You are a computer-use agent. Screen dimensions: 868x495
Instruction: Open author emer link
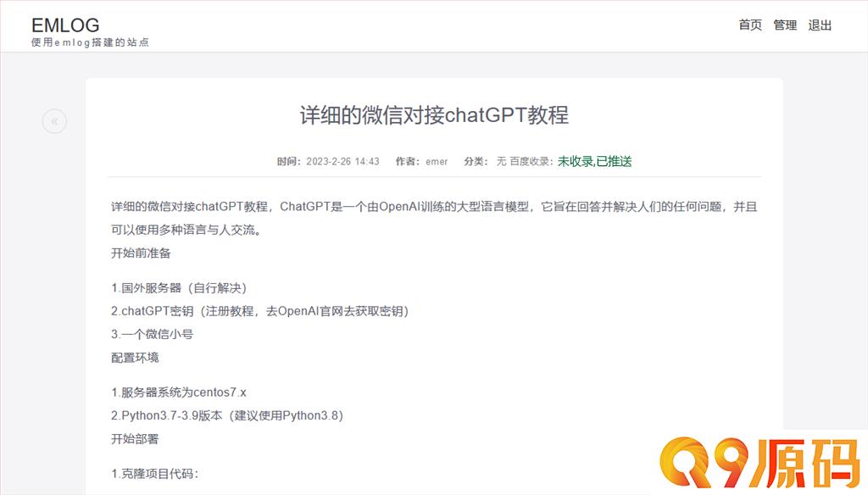(x=437, y=162)
